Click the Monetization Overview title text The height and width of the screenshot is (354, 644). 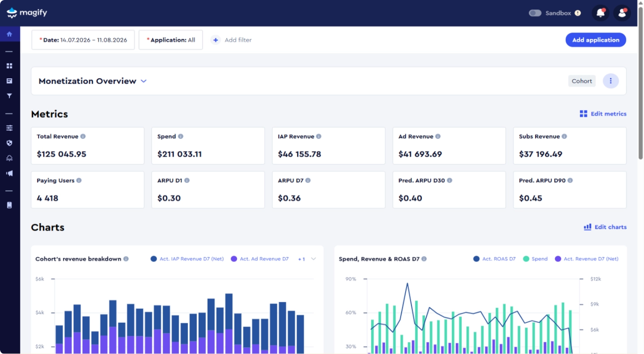87,81
